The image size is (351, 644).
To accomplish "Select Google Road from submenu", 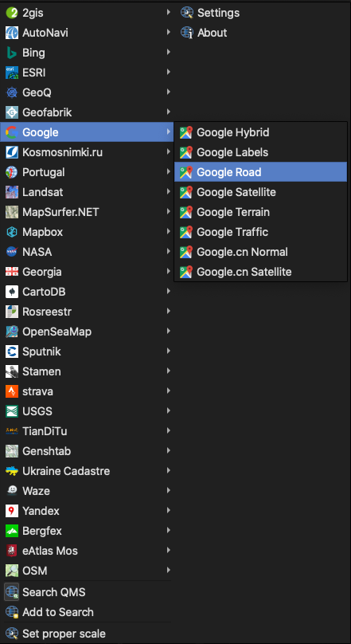I will point(261,172).
